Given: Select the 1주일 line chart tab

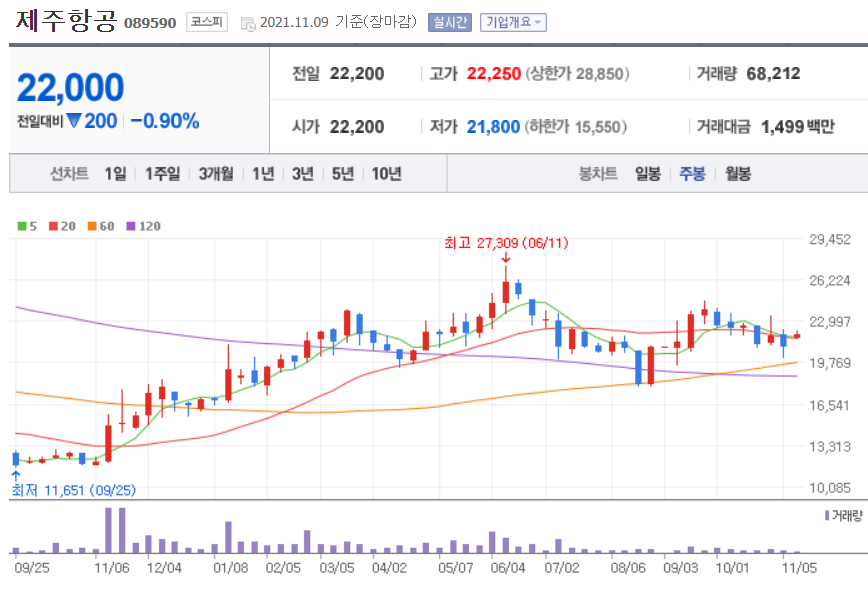Looking at the screenshot, I should 162,174.
